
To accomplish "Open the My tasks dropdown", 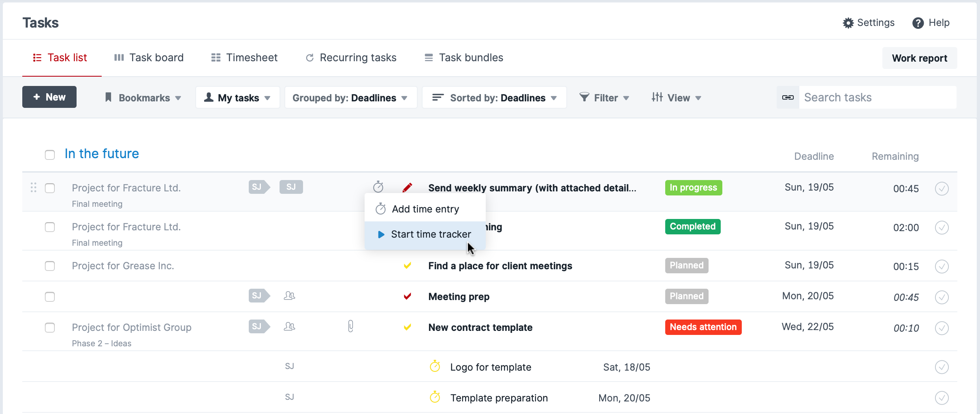I will [x=237, y=97].
